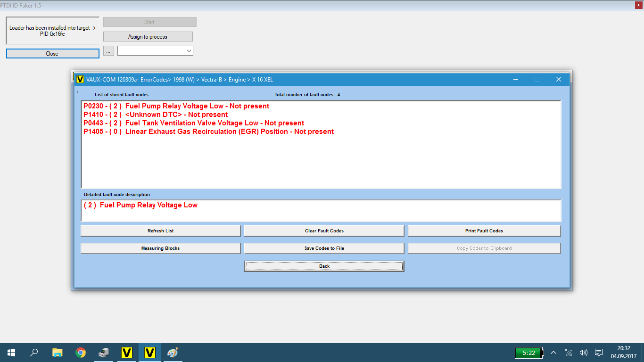Screen dimensions: 644x362
Task: Select the P0443 Fuel Tank Ventilation Valve fault
Action: [194, 123]
